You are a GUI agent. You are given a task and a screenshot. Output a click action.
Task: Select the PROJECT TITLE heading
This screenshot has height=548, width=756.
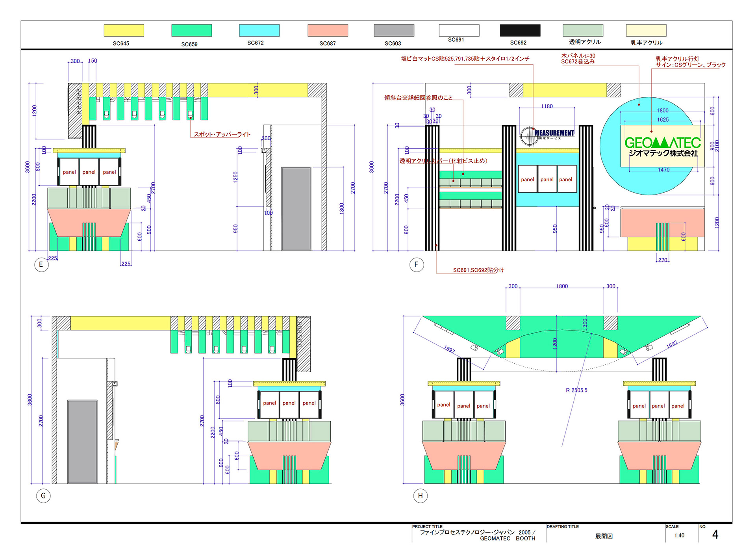[x=427, y=527]
